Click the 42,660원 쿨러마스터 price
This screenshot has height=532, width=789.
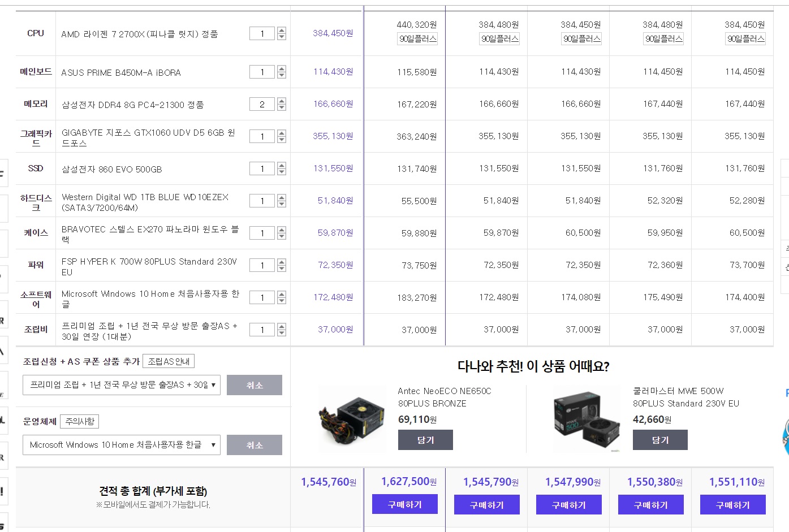pos(652,419)
